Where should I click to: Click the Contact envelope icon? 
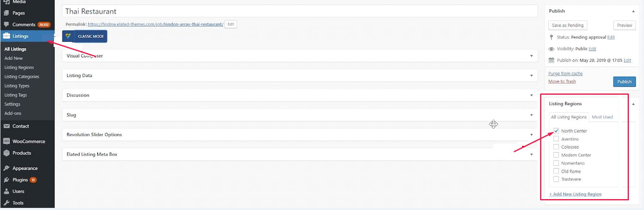click(6, 126)
